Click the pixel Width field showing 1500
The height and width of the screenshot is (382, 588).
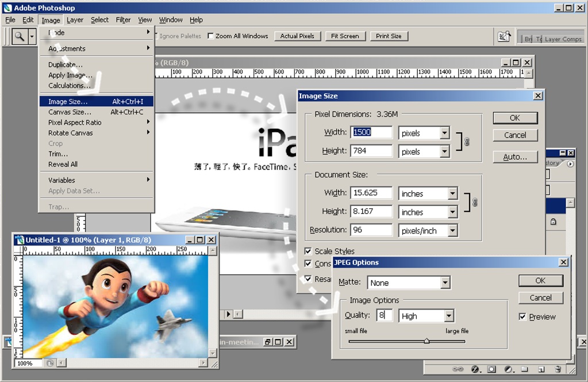(x=372, y=132)
